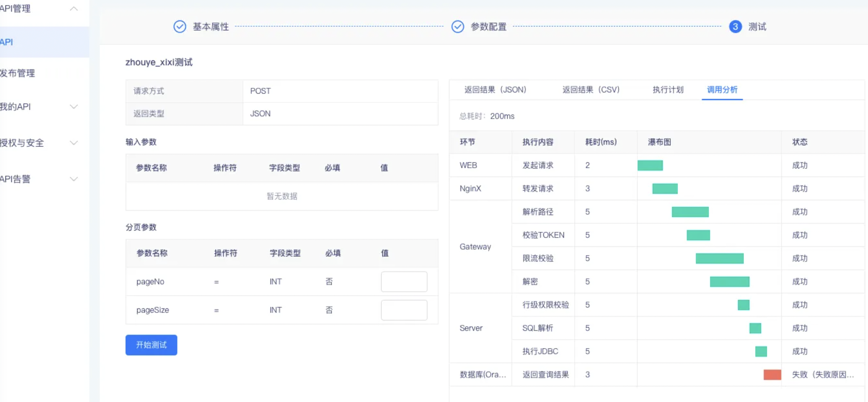Image resolution: width=868 pixels, height=402 pixels.
Task: Click the 失败（失败原因… status cell
Action: (823, 375)
